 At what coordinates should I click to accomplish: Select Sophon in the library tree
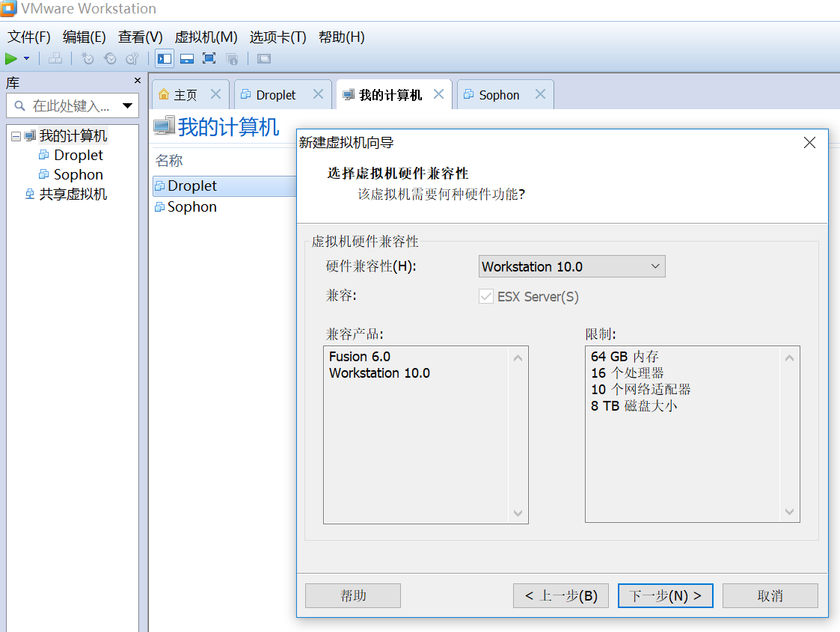coord(79,174)
